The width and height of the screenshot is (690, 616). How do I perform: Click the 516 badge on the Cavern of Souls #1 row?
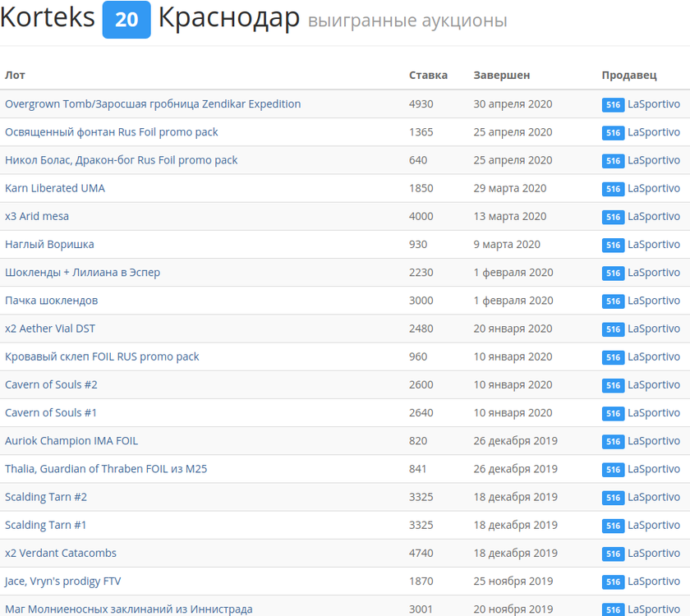(613, 413)
